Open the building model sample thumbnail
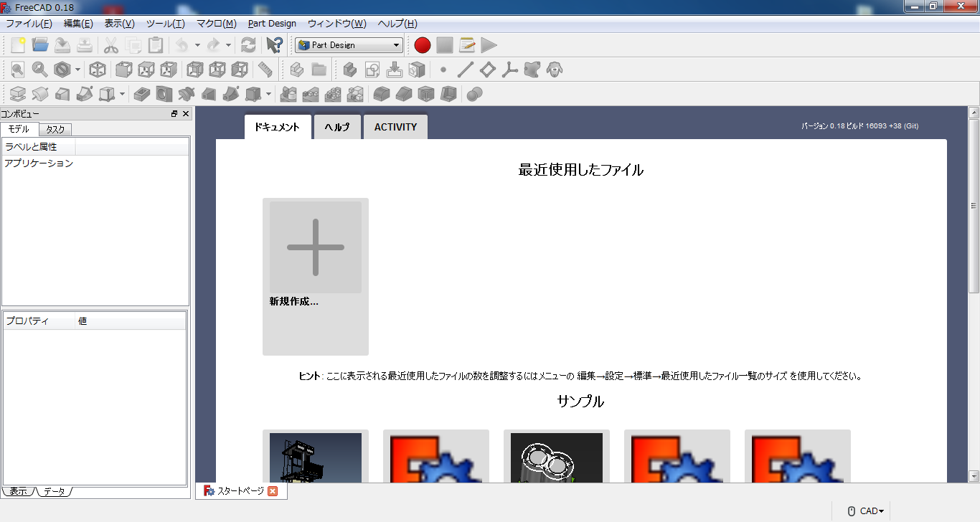The width and height of the screenshot is (980, 522). (316, 457)
